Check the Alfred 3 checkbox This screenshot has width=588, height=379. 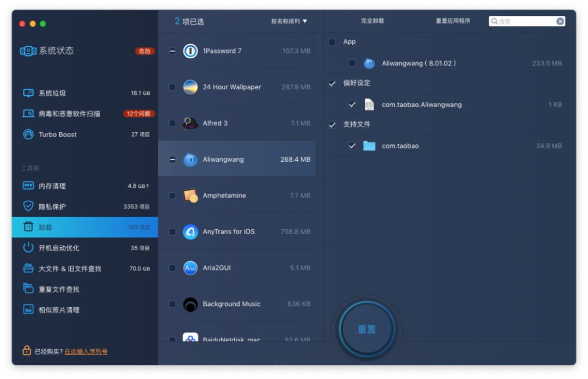coord(172,123)
